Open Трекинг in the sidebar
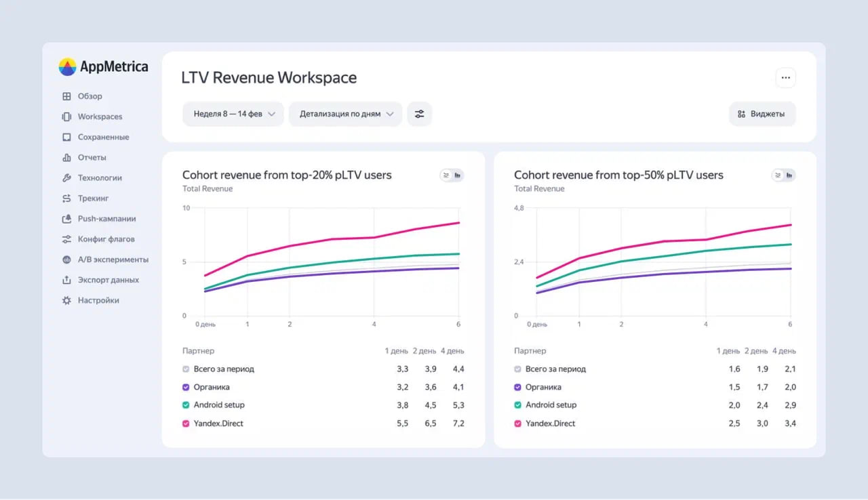The width and height of the screenshot is (868, 500). (x=93, y=199)
